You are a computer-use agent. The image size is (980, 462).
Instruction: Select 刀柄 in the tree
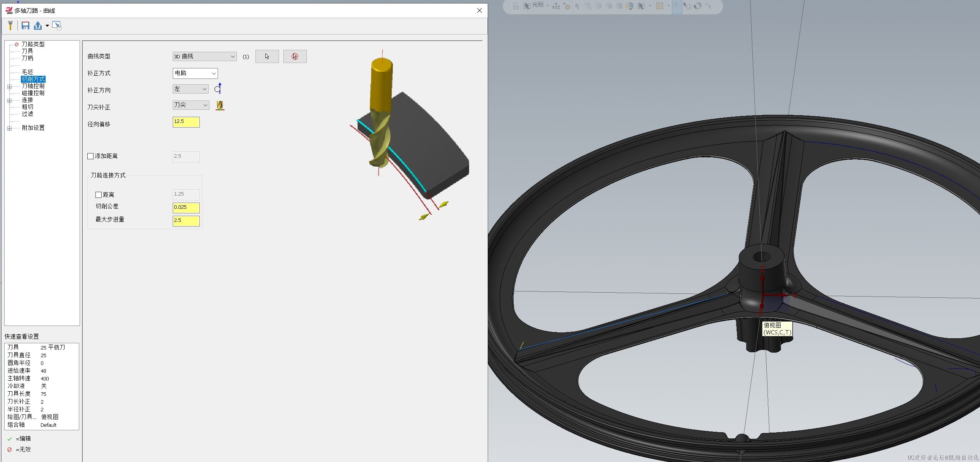[27, 58]
